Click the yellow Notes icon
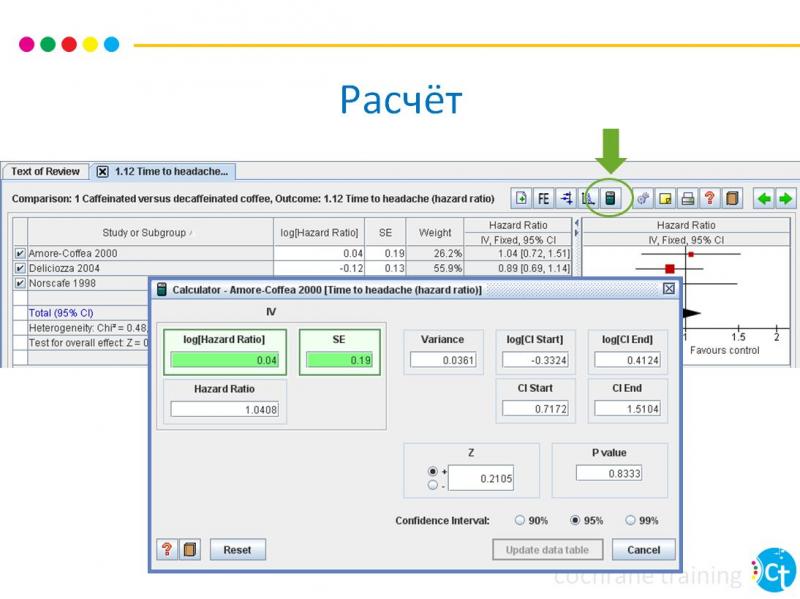Screen dimensions: 800x599 (665, 198)
